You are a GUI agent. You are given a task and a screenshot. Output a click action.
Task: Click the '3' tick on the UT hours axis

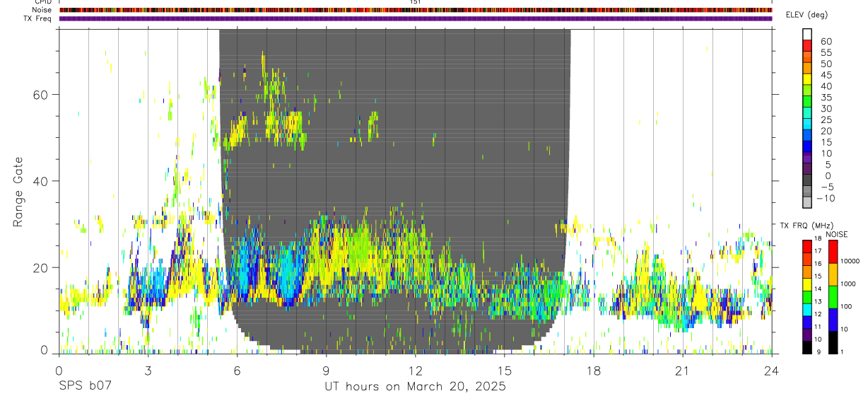(148, 370)
